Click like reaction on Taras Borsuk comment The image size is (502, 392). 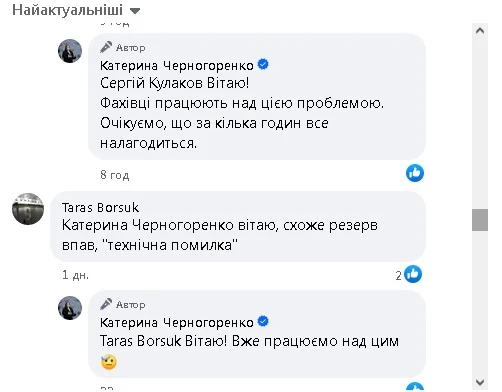(413, 274)
